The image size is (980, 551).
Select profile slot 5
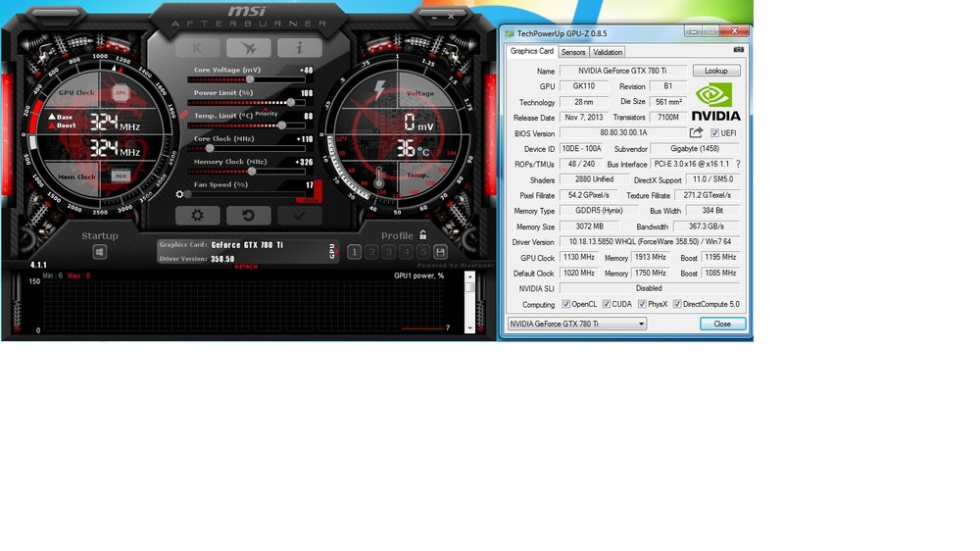tap(423, 251)
